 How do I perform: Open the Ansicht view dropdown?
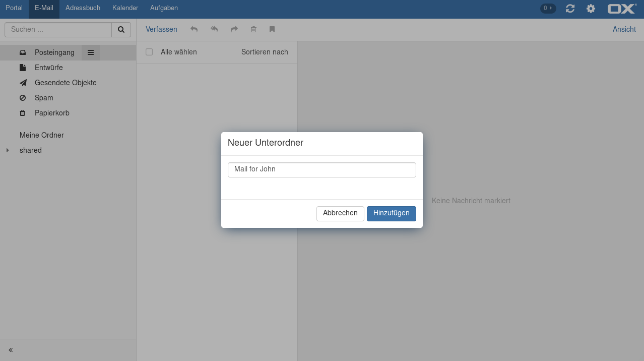624,29
